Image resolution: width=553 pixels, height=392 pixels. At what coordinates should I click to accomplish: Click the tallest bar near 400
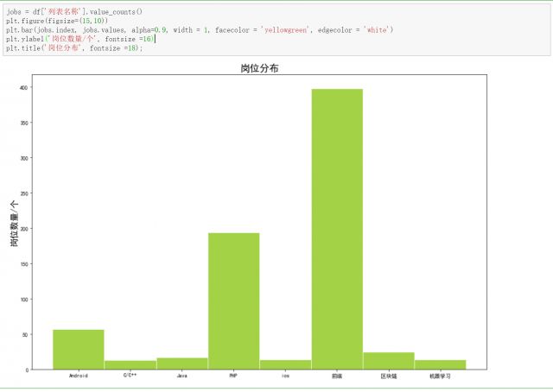coord(337,229)
